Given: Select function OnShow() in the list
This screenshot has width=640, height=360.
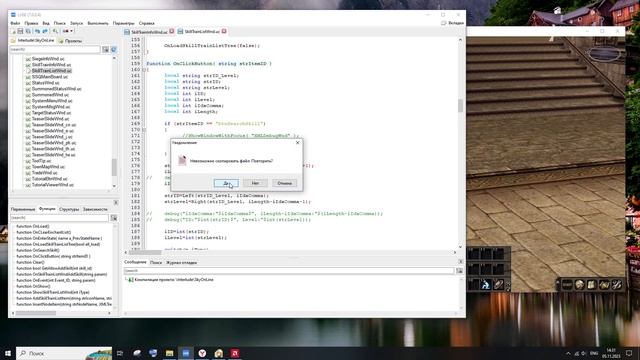Looking at the screenshot, I should point(33,286).
